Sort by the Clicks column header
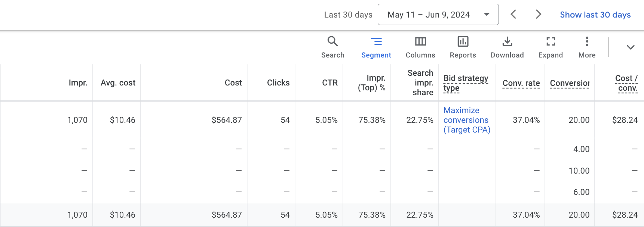This screenshot has height=227, width=644. pyautogui.click(x=278, y=83)
